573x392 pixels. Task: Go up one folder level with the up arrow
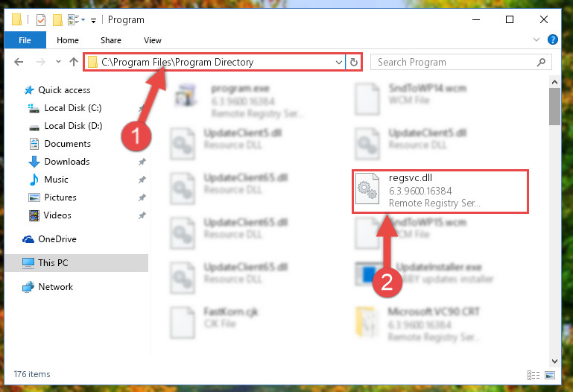74,62
